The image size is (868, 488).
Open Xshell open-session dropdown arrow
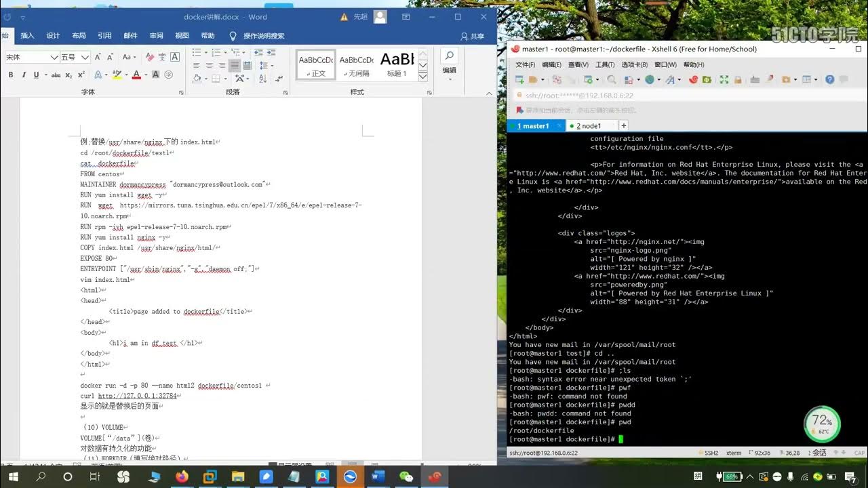(x=542, y=79)
